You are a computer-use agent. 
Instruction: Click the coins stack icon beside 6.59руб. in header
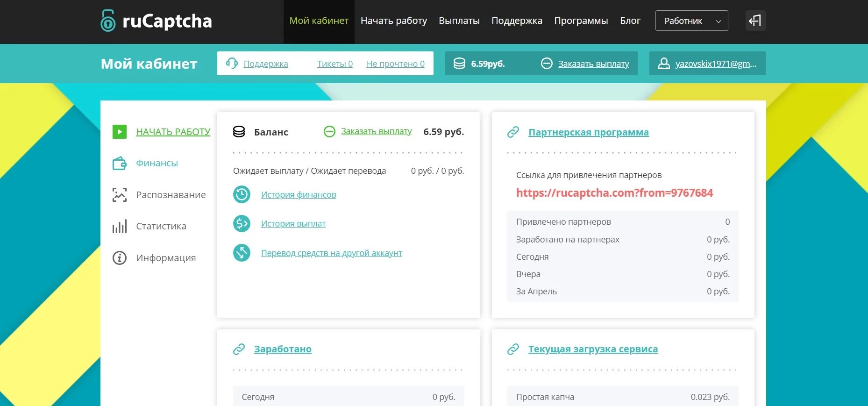tap(459, 64)
